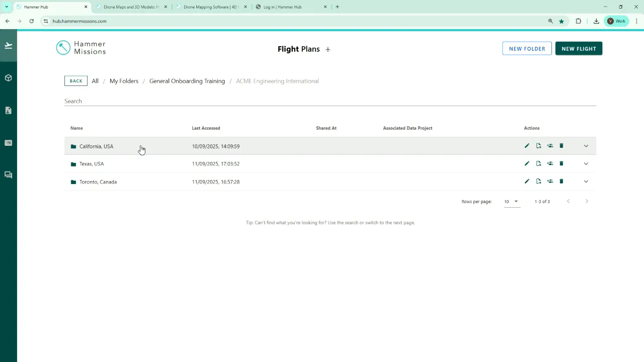Open the billing card sidebar icon
Screen dimensions: 644x362
click(x=8, y=143)
